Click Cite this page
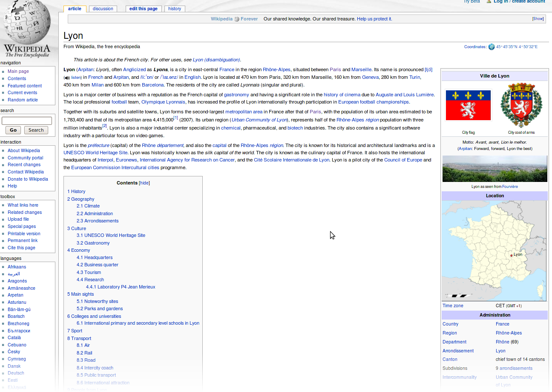Image resolution: width=552 pixels, height=392 pixels. [21, 248]
